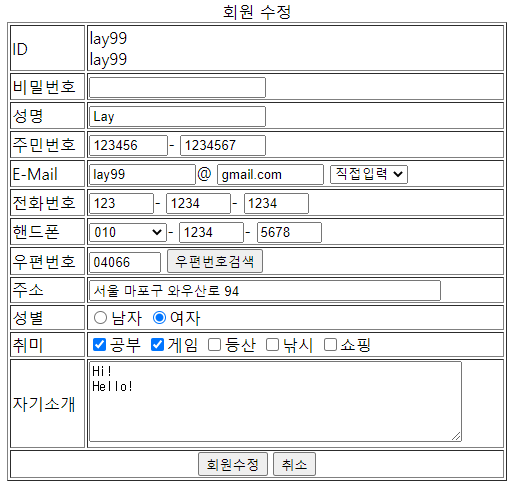Screen dimensions: 517x490
Task: Click the 주소 address field
Action: tap(265, 291)
